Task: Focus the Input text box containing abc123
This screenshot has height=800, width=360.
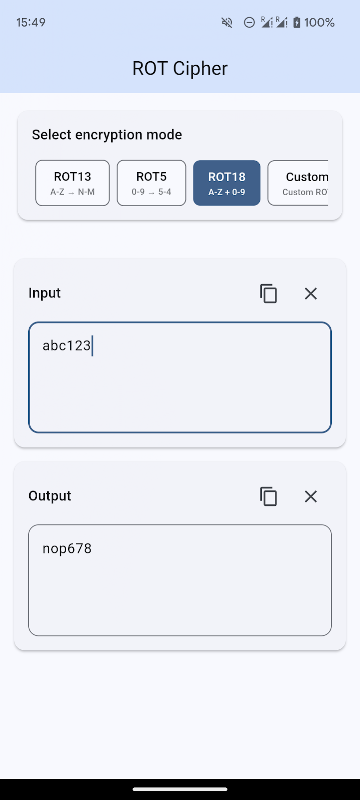Action: tap(180, 378)
